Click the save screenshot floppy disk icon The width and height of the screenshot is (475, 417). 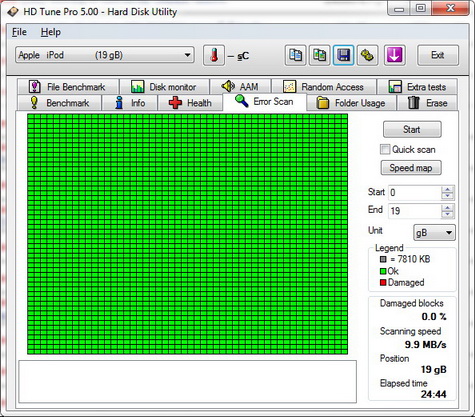(x=343, y=55)
